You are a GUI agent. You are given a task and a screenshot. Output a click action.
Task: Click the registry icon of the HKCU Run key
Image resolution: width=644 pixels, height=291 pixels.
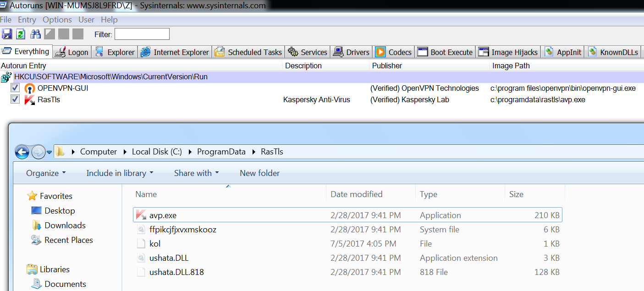[6, 77]
